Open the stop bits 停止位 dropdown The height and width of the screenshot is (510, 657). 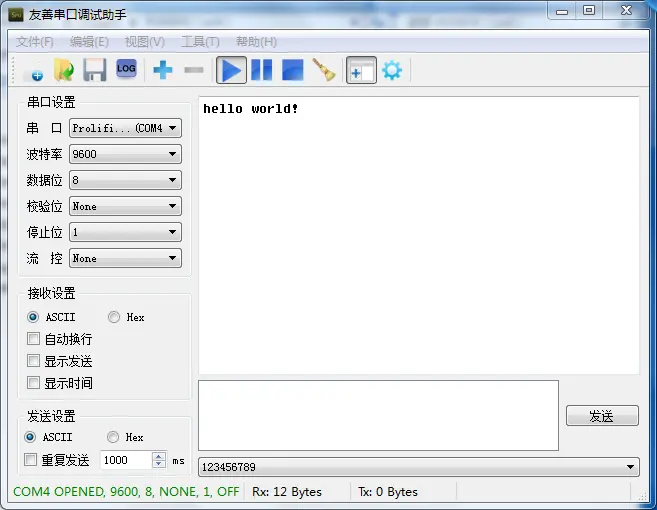click(x=125, y=232)
